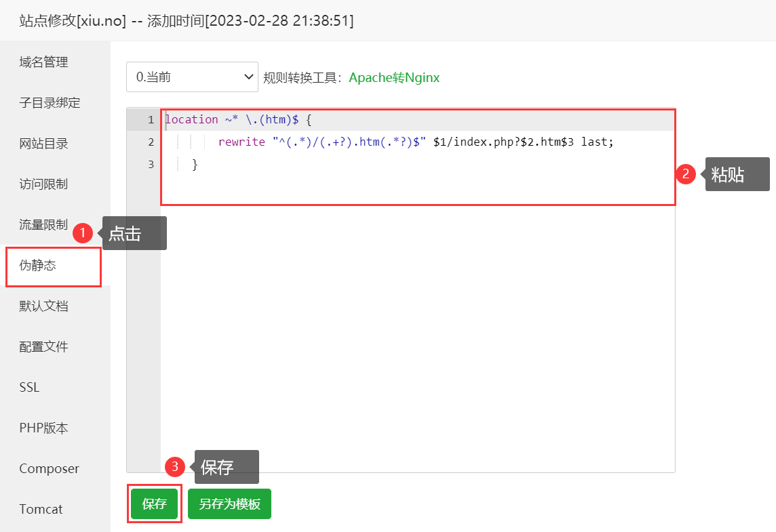776x532 pixels.
Task: Go to the Composer tab
Action: point(49,469)
